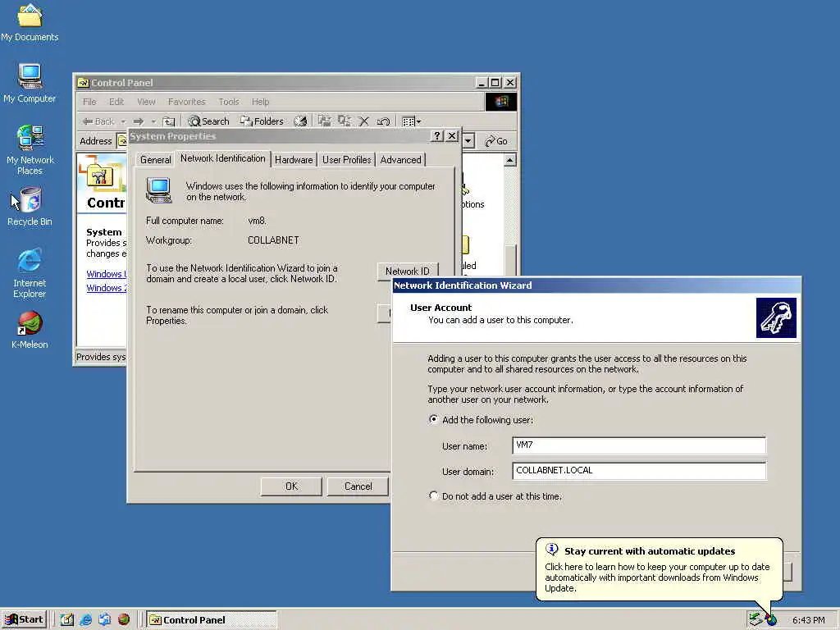Click the taskbar clock showing 6:43 PM
This screenshot has width=840, height=630.
click(x=808, y=620)
